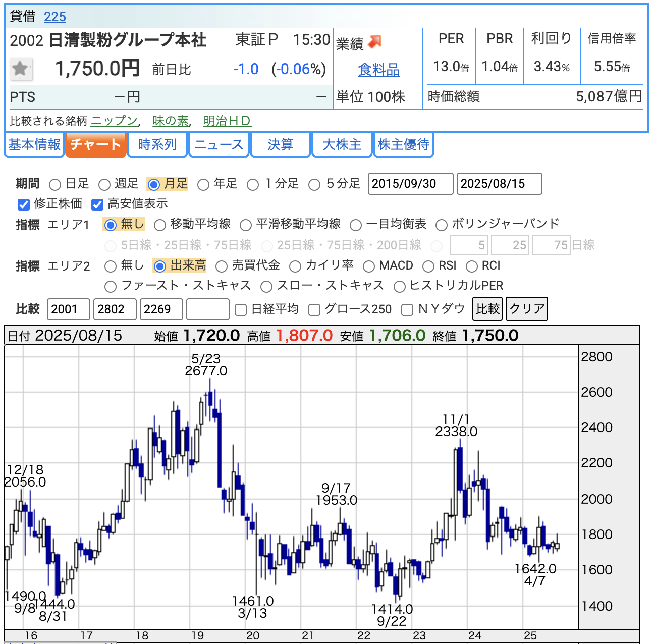Open the 食料品 sector link
This screenshot has width=654, height=644.
(x=378, y=70)
